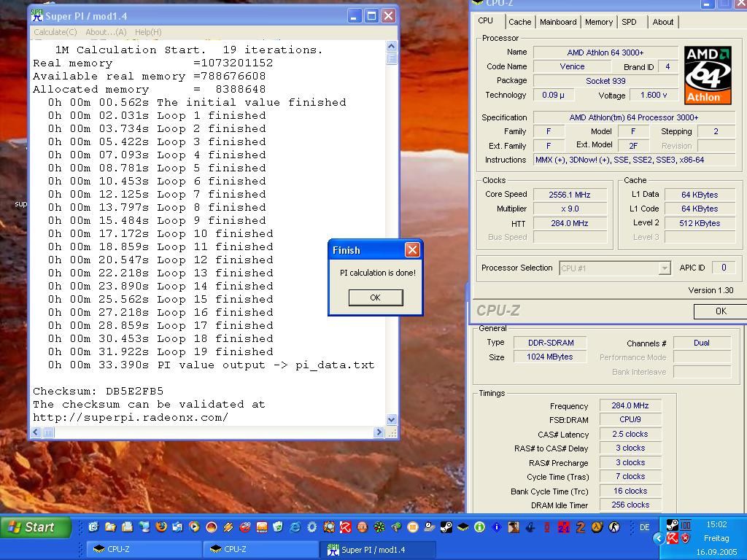The width and height of the screenshot is (747, 560).
Task: Click the AMD Athlon 64 3000+ Name field
Action: 605,52
